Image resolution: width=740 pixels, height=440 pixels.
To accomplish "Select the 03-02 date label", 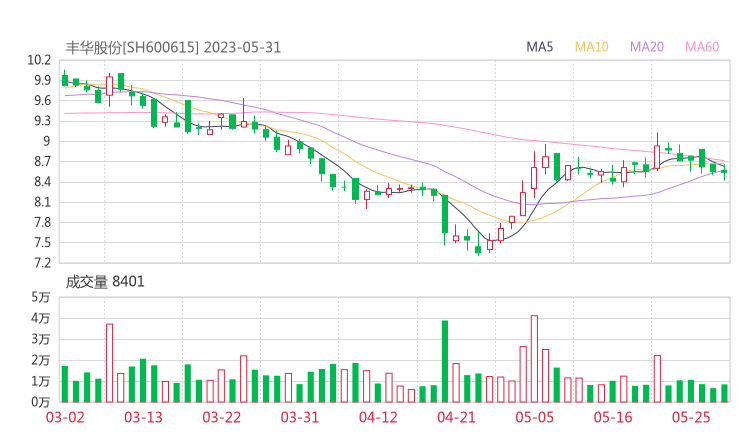I will coord(65,417).
